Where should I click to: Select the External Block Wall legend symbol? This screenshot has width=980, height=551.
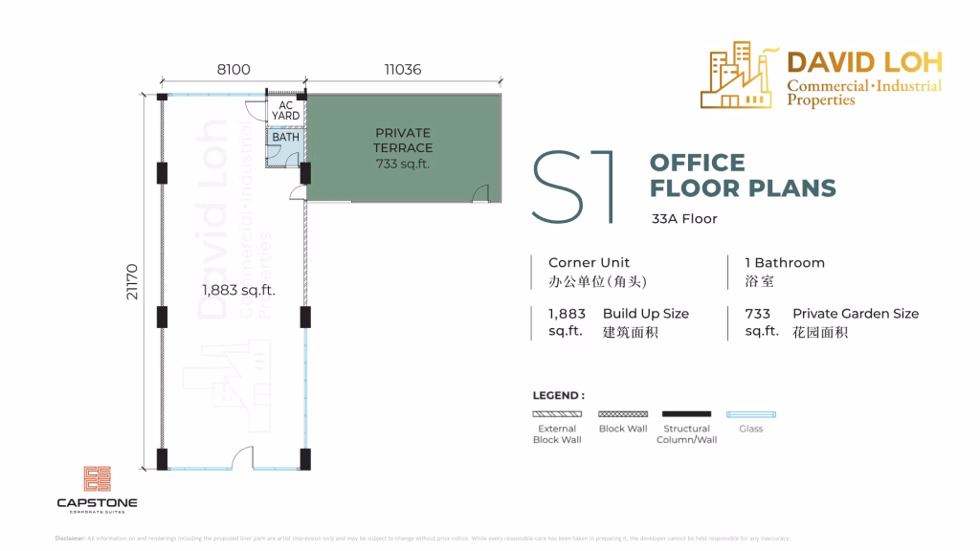tap(557, 414)
